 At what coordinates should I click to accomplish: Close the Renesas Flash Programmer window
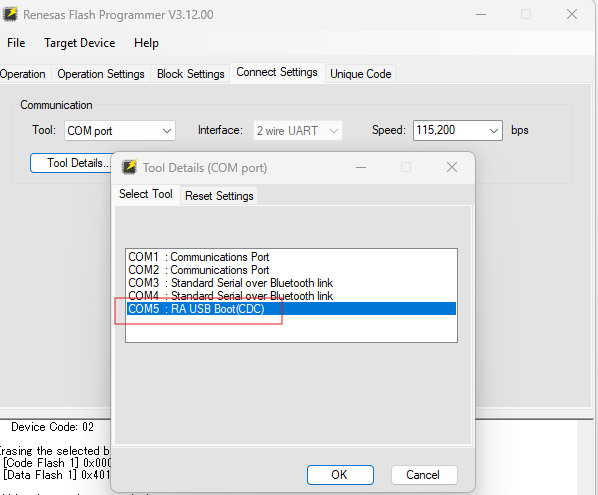[572, 14]
